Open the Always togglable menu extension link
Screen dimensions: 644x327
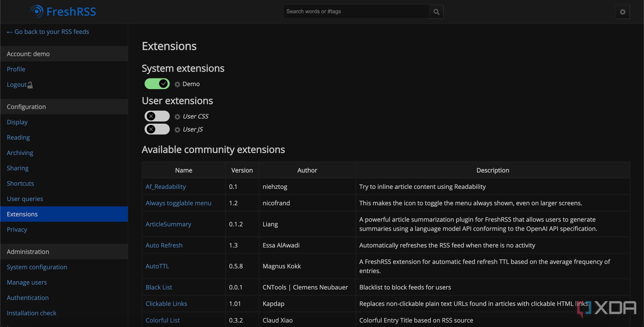[x=178, y=203]
